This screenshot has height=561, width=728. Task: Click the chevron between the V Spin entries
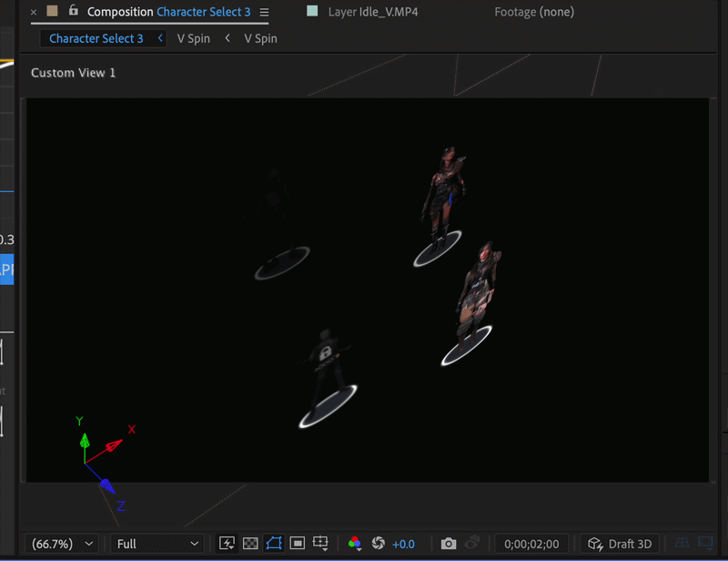click(227, 38)
